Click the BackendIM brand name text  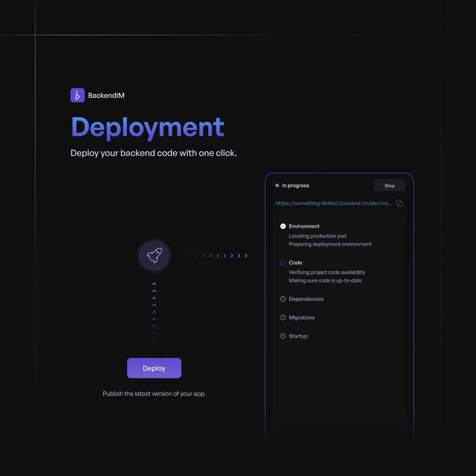pyautogui.click(x=106, y=96)
